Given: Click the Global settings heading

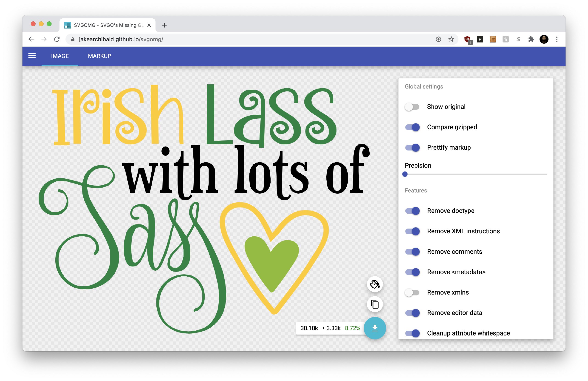Looking at the screenshot, I should coord(424,87).
